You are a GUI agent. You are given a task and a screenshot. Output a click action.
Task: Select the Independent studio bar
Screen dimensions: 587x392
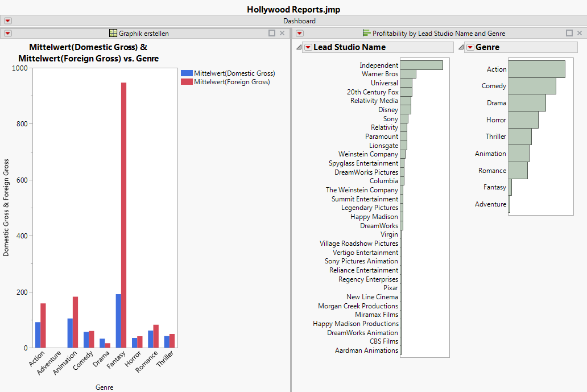[x=421, y=65]
